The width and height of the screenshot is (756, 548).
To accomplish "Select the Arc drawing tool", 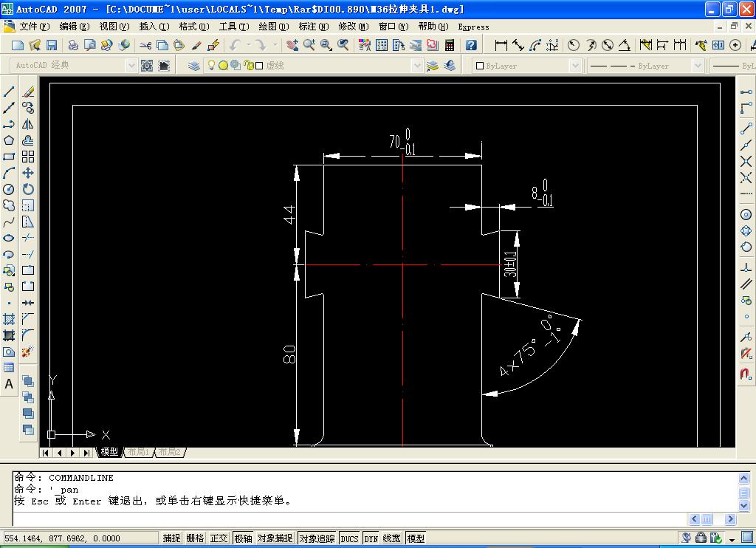I will (9, 173).
